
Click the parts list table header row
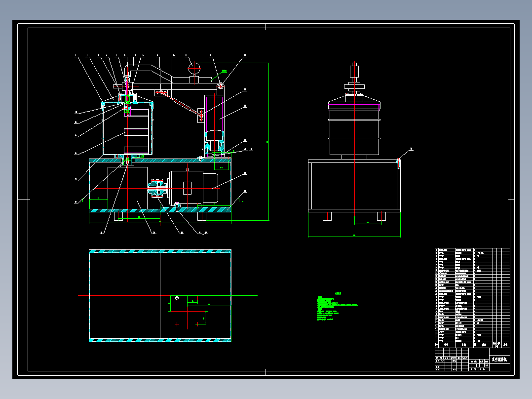[472, 345]
